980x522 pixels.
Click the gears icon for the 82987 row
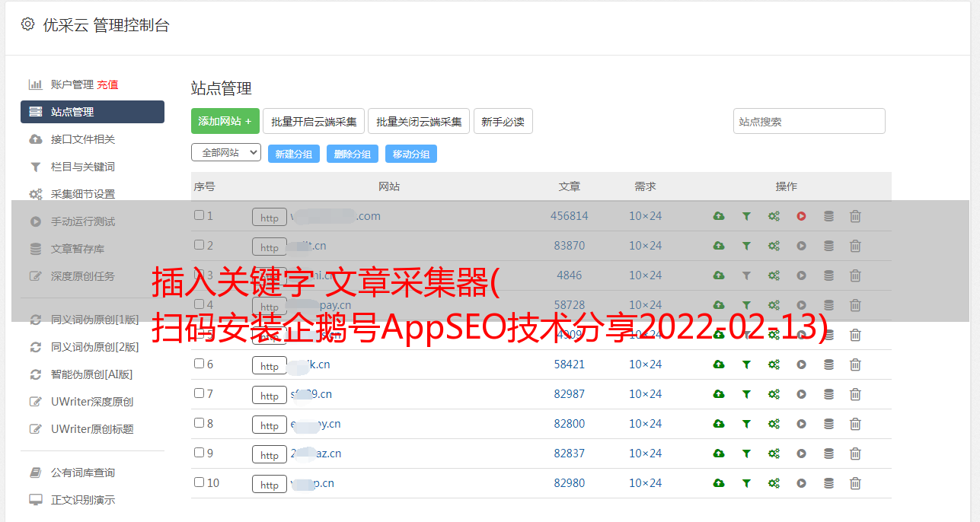[774, 394]
